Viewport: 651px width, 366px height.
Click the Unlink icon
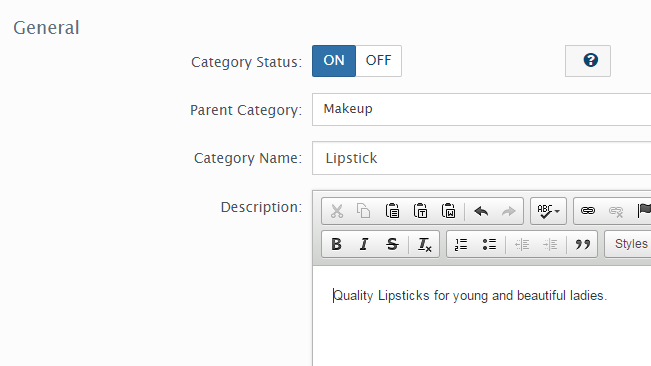pyautogui.click(x=616, y=211)
